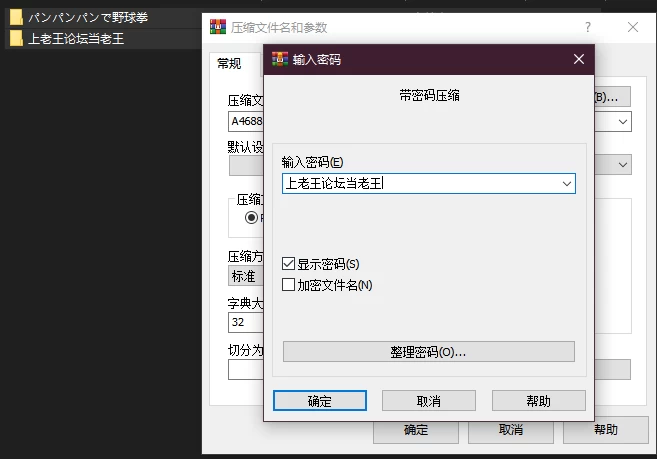The width and height of the screenshot is (657, 459).
Task: Confirm password with 确定 in 输入密码 dialog
Action: point(320,401)
